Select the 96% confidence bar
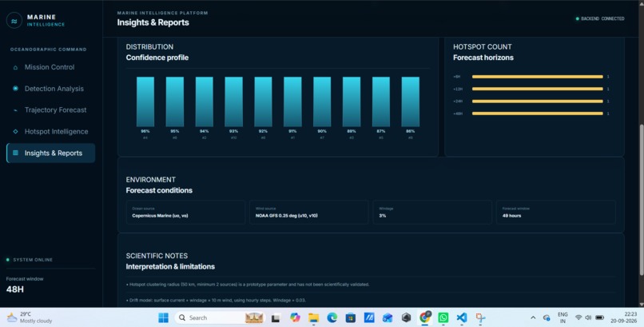This screenshot has width=644, height=327. click(x=145, y=102)
